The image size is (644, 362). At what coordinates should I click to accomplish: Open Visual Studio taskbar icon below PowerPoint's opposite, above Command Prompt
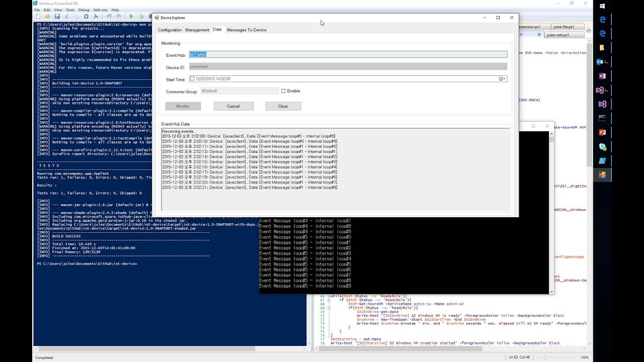tap(602, 104)
